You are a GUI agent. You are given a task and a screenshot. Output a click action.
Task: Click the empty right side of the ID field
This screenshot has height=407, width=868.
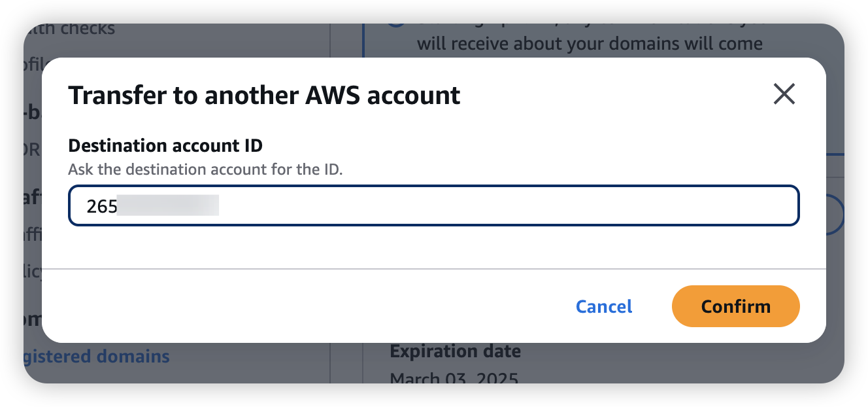[x=588, y=206]
